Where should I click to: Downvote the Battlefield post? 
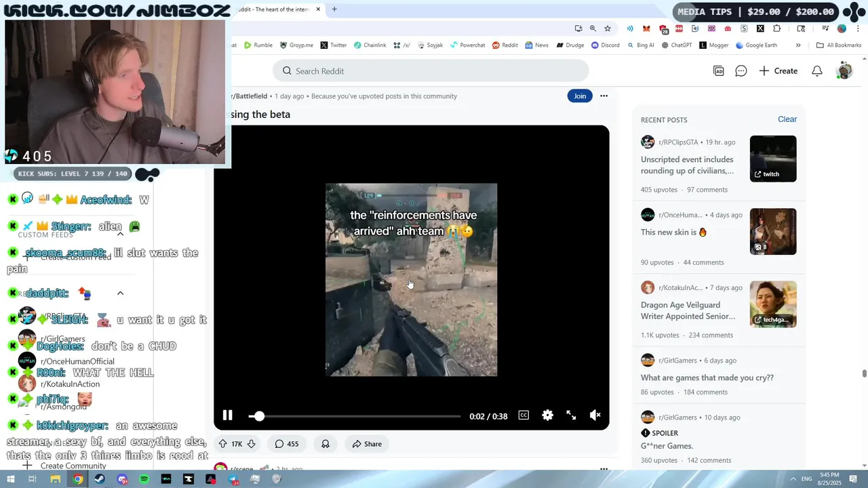pyautogui.click(x=251, y=444)
